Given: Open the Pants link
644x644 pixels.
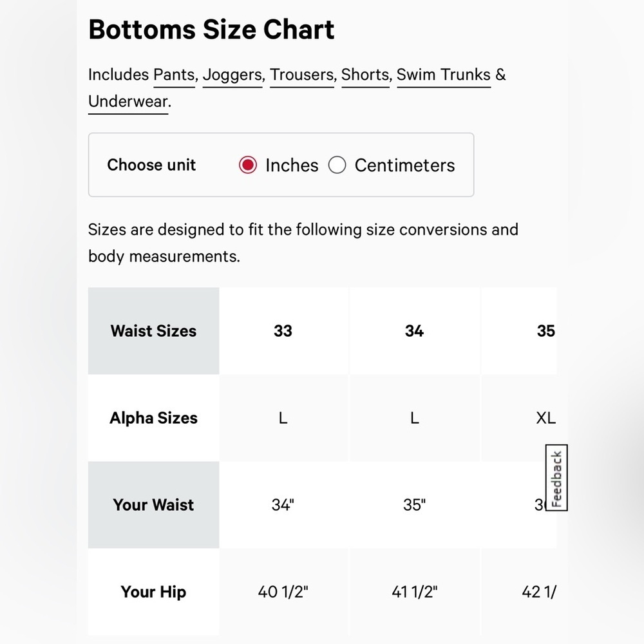Looking at the screenshot, I should [x=174, y=75].
